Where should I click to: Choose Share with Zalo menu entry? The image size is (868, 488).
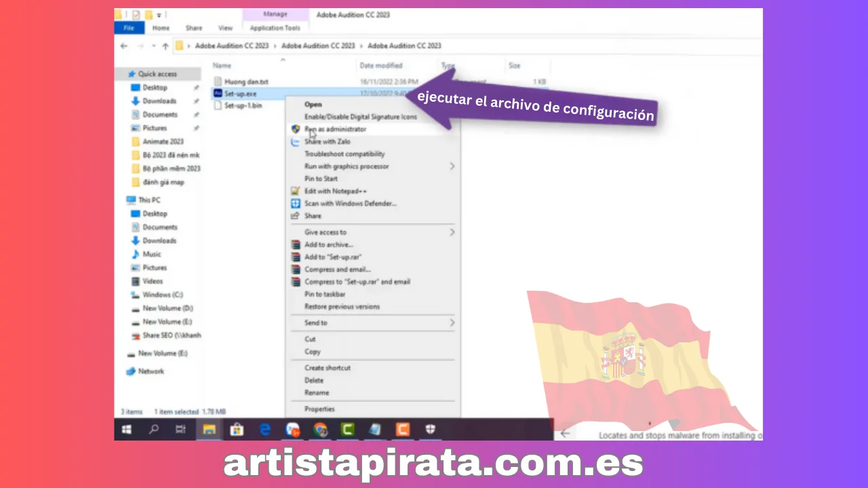pos(327,142)
